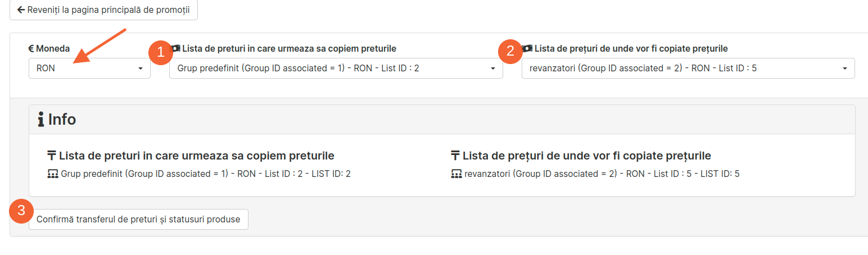Viewport: 868px width, 255px height.
Task: Click the info icon in Info heading
Action: click(40, 119)
